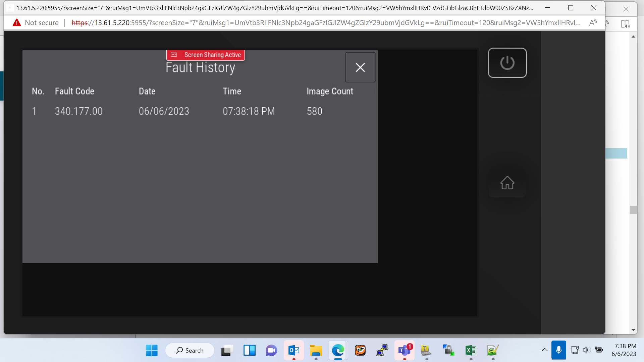Image resolution: width=644 pixels, height=362 pixels.
Task: Switch to Microsoft Edge in taskbar
Action: point(338,351)
